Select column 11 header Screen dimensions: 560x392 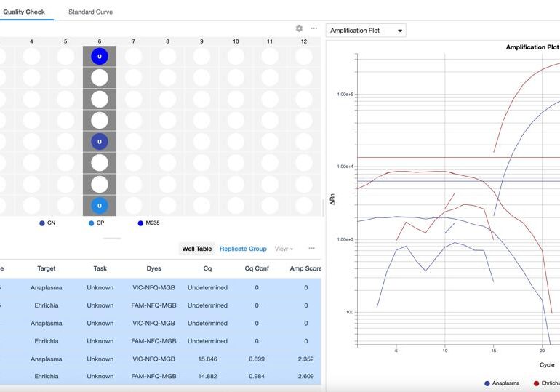point(270,41)
